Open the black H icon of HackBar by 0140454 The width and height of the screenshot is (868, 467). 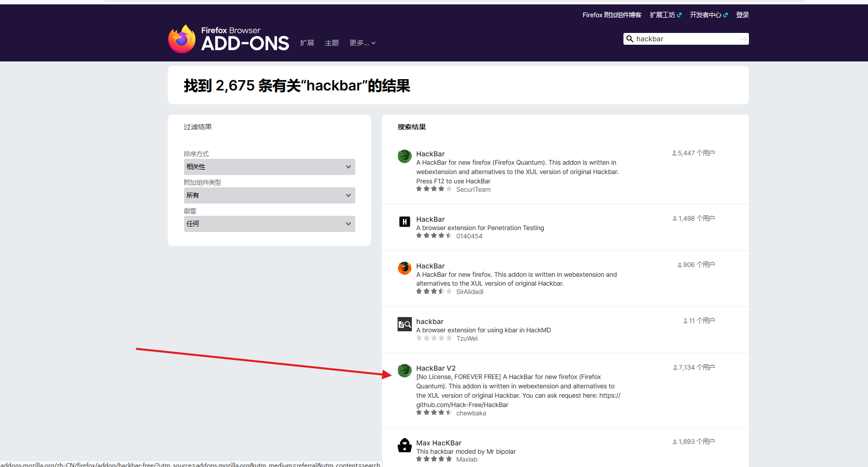click(x=404, y=222)
